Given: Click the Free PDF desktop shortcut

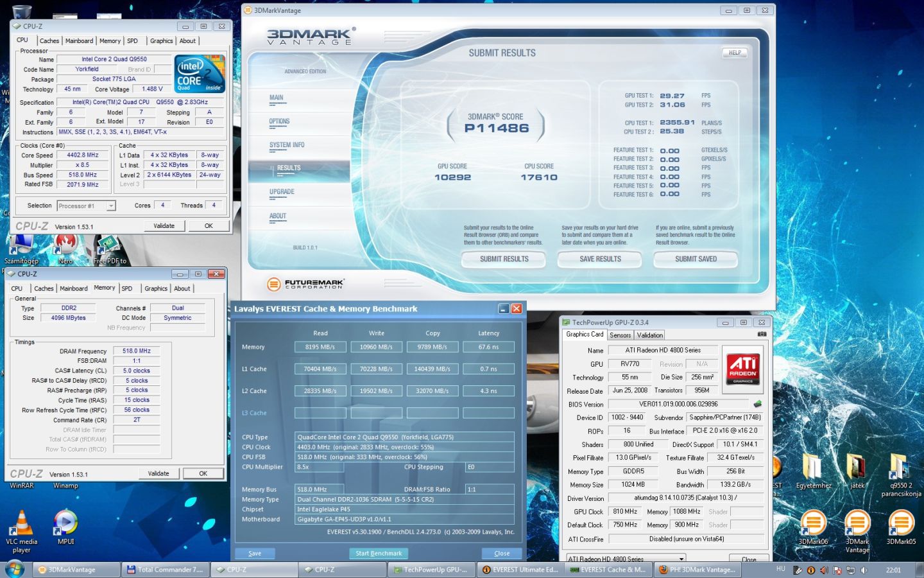Looking at the screenshot, I should click(x=110, y=249).
